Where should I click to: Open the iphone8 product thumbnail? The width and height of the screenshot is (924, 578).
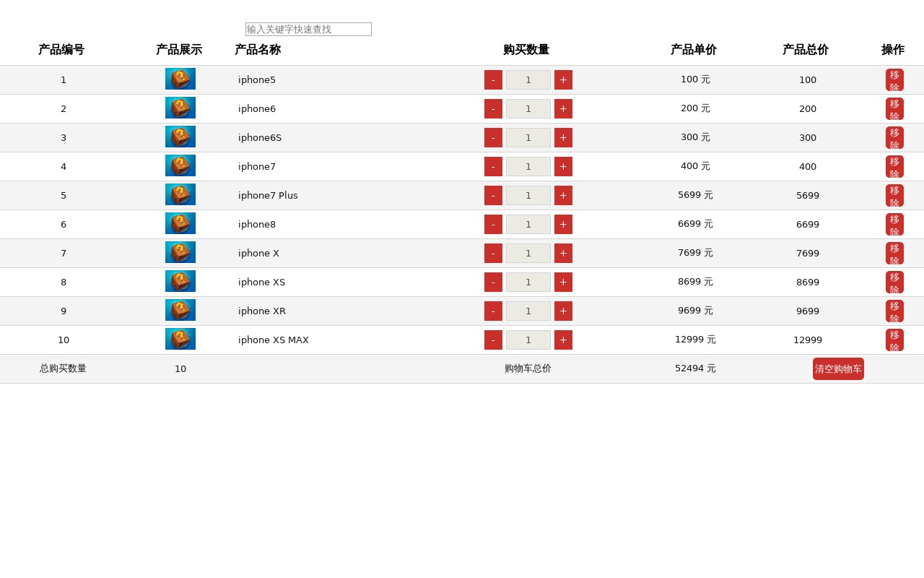pyautogui.click(x=180, y=223)
